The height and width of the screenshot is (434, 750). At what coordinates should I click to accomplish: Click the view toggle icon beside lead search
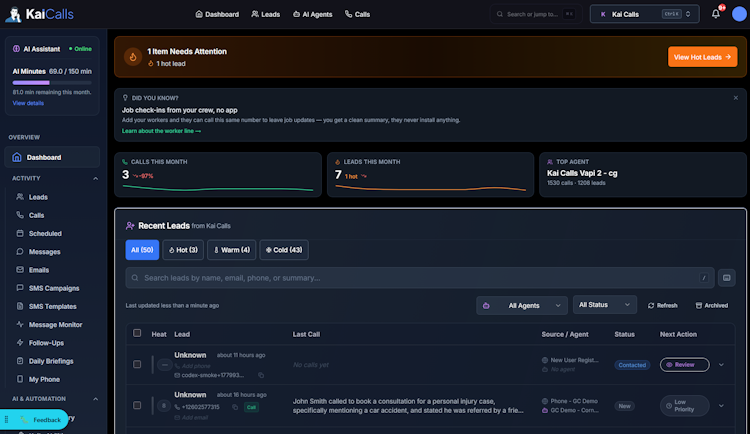pos(727,278)
